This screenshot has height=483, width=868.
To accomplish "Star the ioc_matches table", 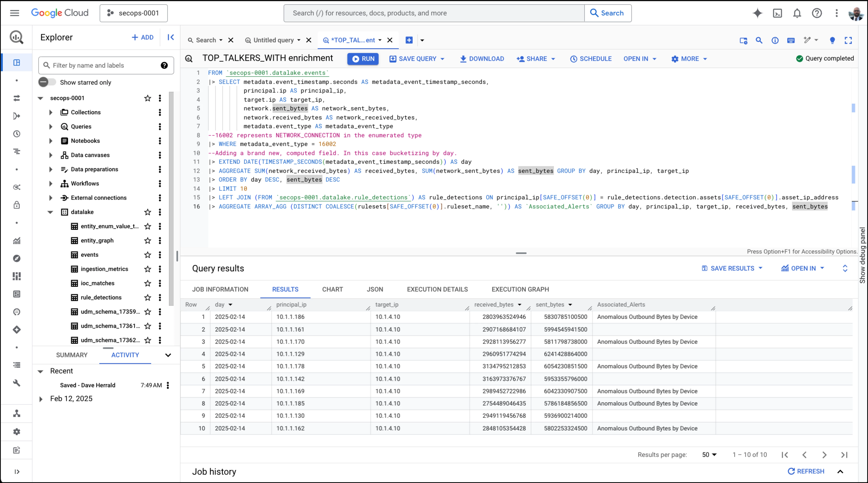I will pos(148,283).
